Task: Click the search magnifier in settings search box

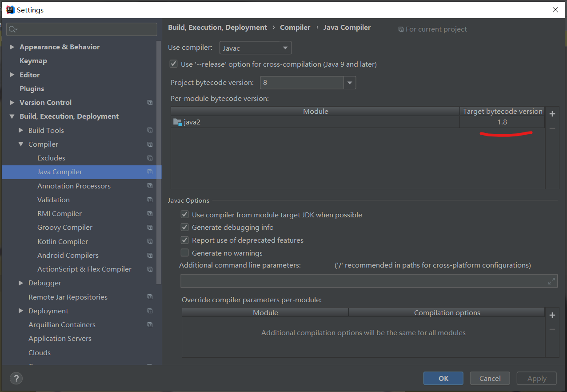Action: (x=14, y=29)
